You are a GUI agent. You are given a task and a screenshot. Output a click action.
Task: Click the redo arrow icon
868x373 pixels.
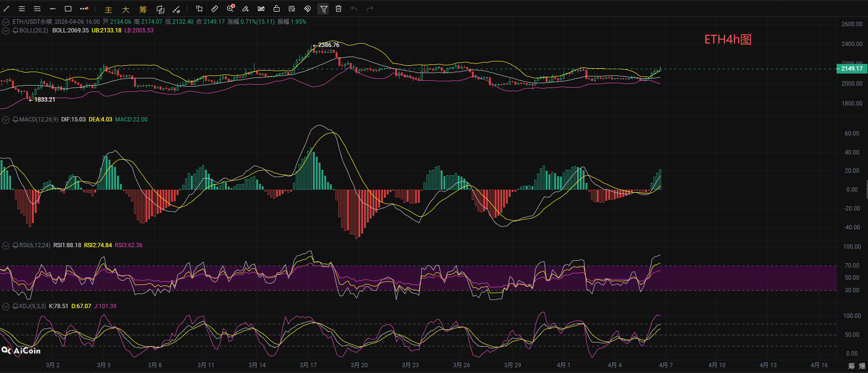pyautogui.click(x=370, y=9)
